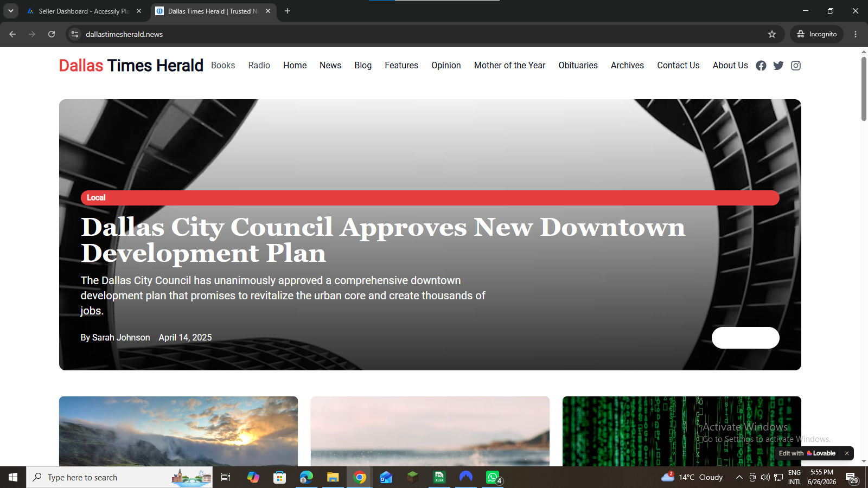This screenshot has width=868, height=488.
Task: Open the Books navigation link
Action: (223, 65)
